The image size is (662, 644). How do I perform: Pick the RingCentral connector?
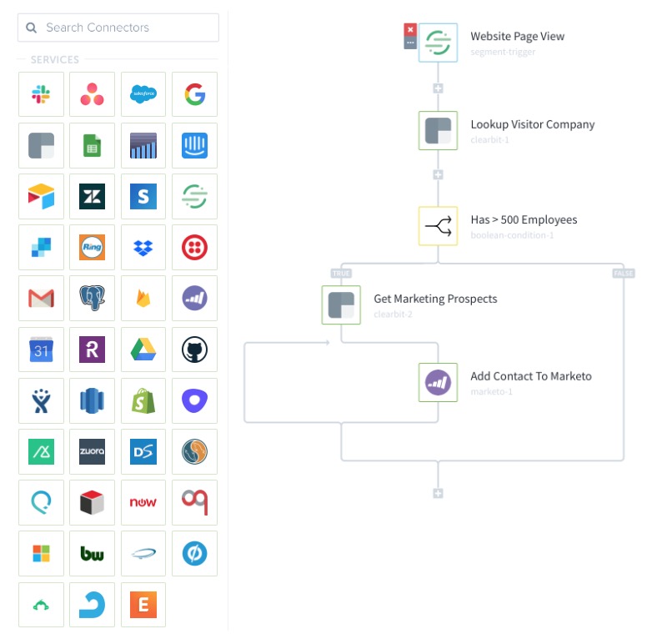coord(92,248)
